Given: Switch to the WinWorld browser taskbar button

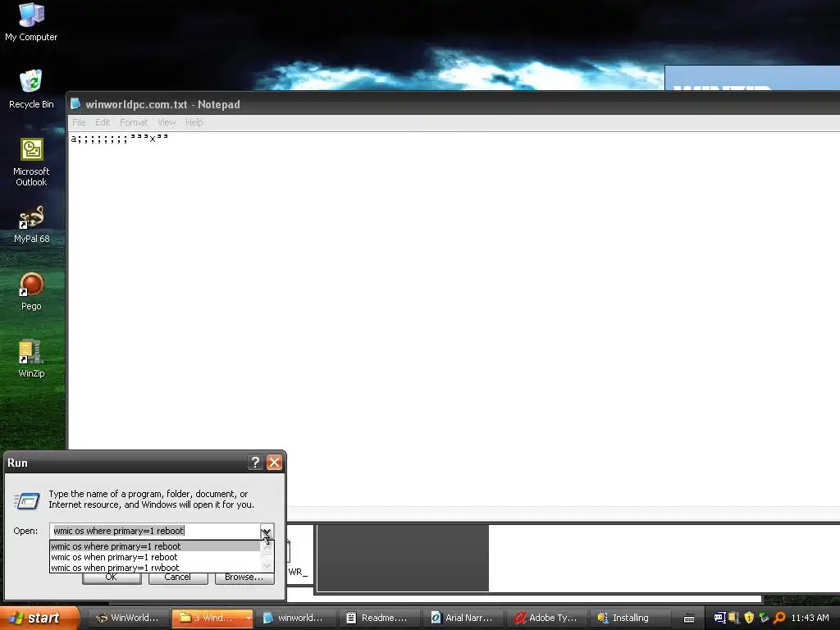Looking at the screenshot, I should (127, 618).
